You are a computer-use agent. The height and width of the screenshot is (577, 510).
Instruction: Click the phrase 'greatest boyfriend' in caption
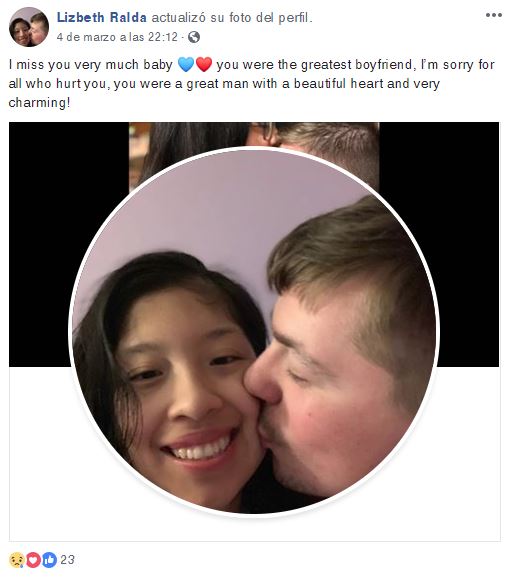tap(356, 65)
